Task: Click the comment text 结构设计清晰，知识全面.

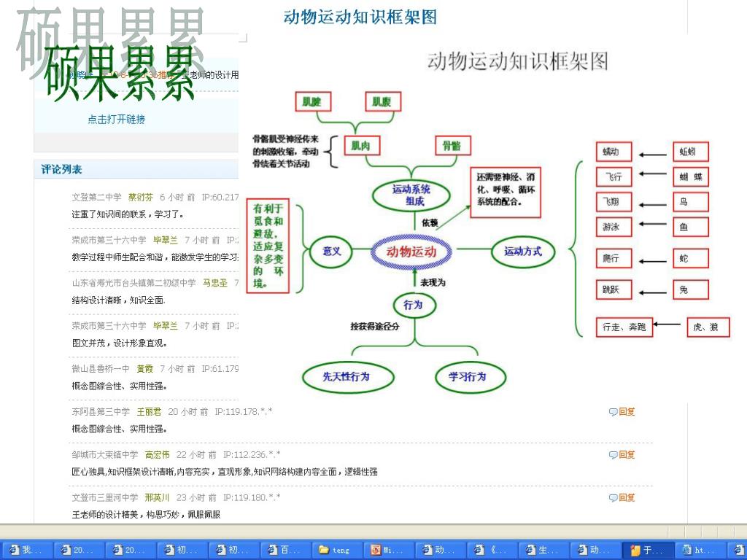Action: point(118,300)
